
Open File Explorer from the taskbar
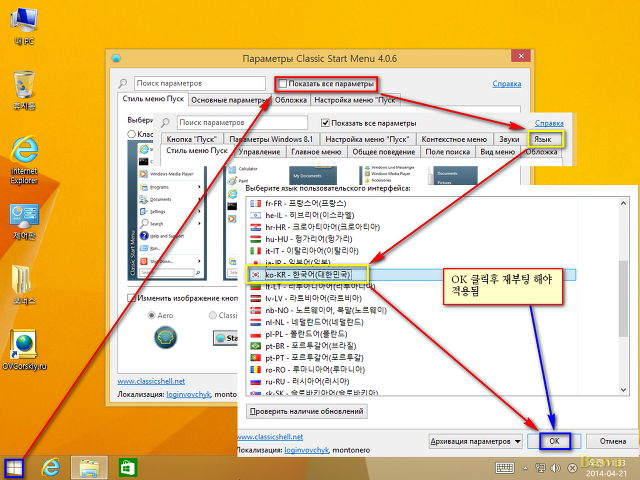click(x=89, y=468)
